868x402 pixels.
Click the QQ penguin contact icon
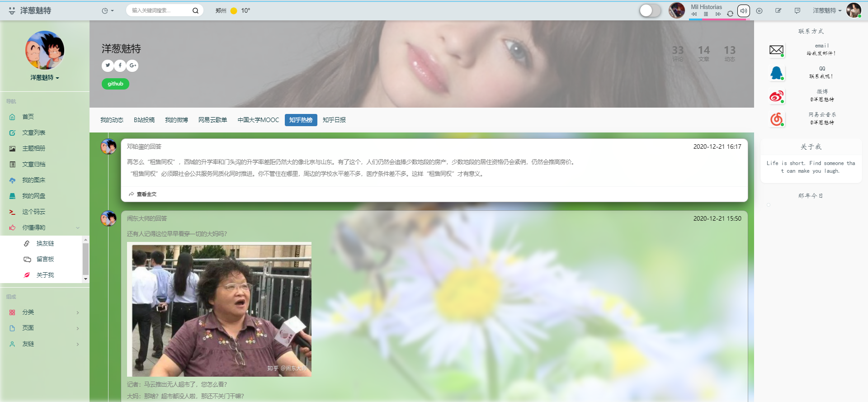tap(776, 73)
